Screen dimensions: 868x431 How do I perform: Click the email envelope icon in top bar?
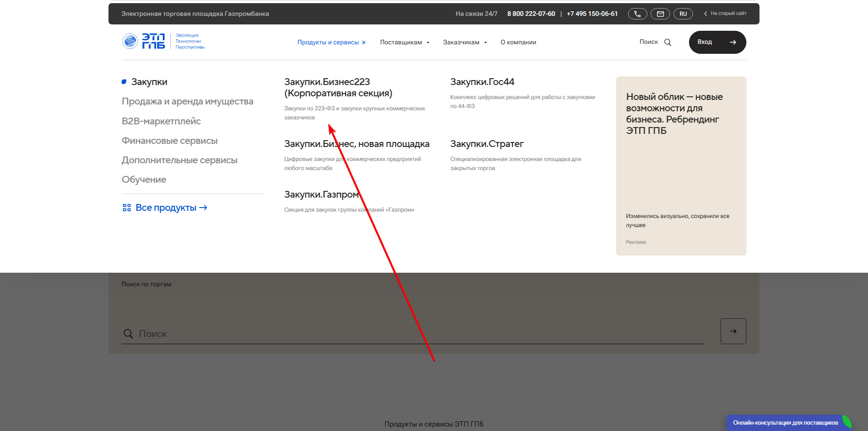pos(660,14)
